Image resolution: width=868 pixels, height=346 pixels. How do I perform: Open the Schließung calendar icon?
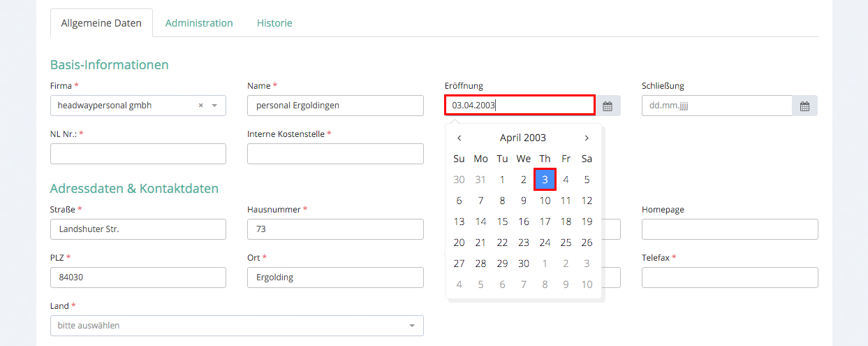[804, 106]
